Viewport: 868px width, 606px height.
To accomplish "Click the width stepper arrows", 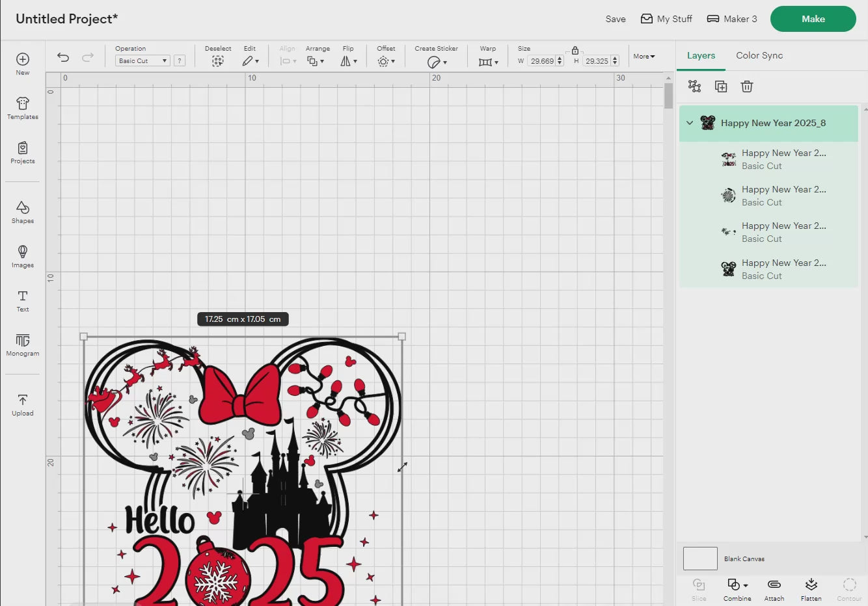I will point(560,61).
